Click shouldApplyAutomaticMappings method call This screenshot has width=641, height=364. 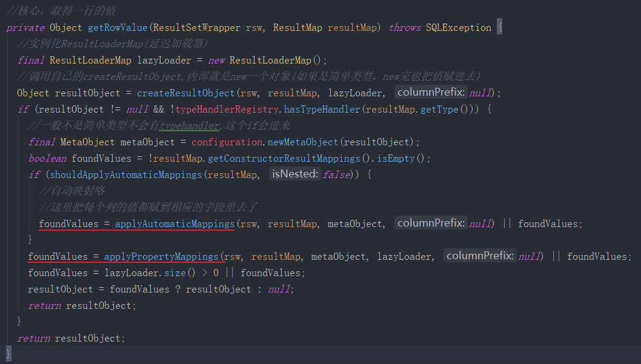[126, 175]
